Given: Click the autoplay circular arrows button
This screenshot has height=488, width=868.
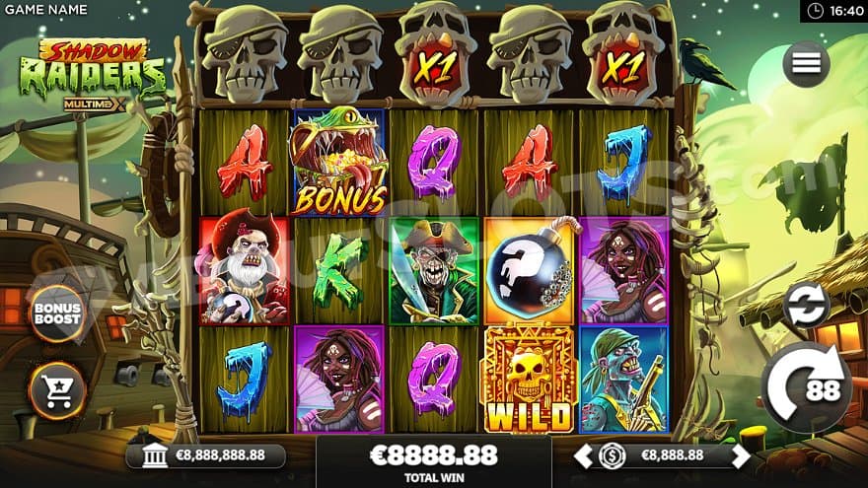Looking at the screenshot, I should coord(806,306).
